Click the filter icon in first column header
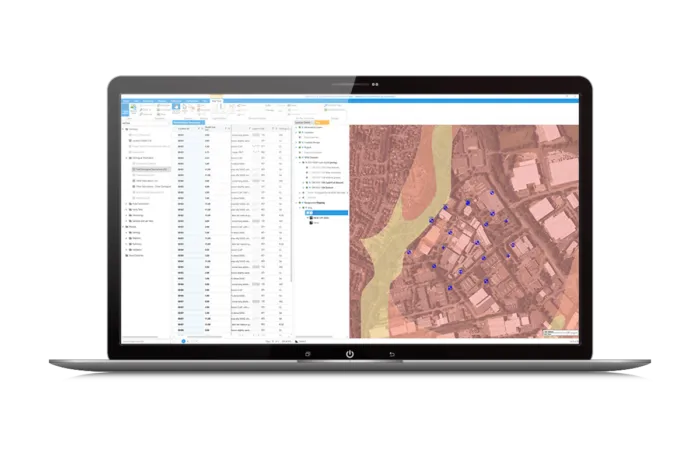 coord(198,129)
